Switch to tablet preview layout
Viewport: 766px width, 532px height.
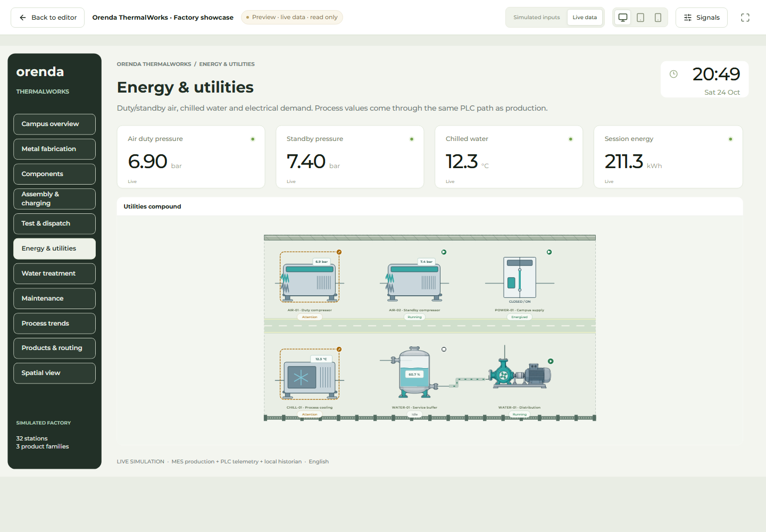point(640,18)
